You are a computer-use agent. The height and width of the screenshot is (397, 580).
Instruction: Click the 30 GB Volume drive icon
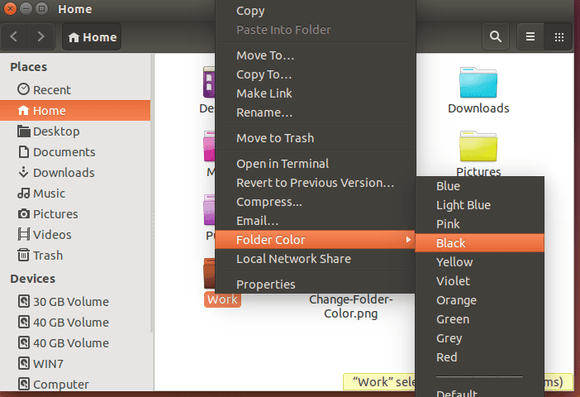(x=24, y=301)
